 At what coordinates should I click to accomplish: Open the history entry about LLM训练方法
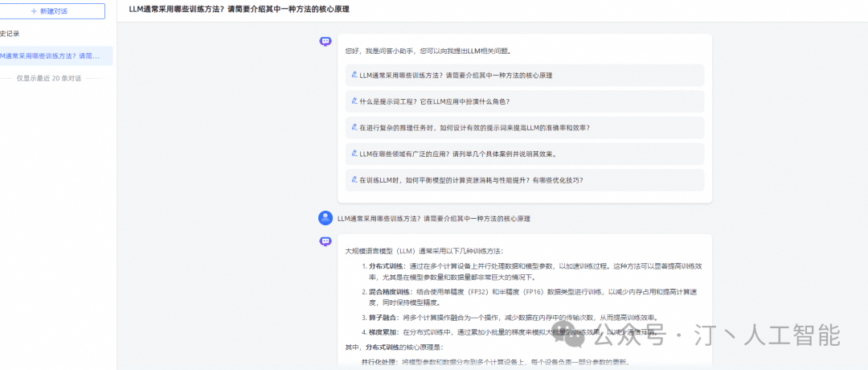[x=55, y=56]
